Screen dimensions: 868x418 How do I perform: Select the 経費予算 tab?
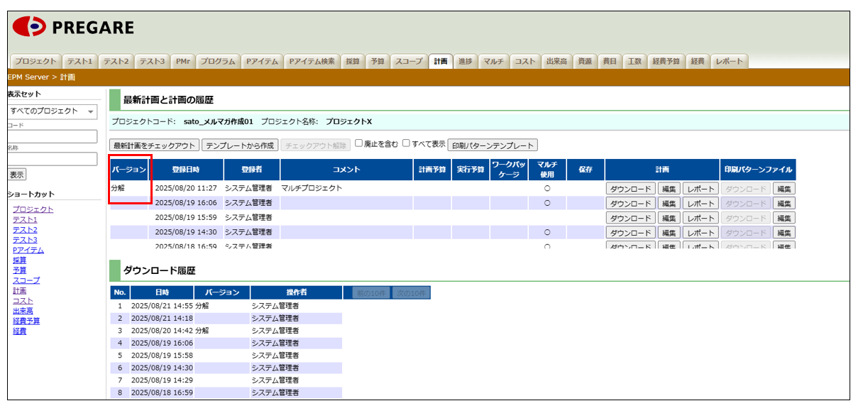click(666, 62)
